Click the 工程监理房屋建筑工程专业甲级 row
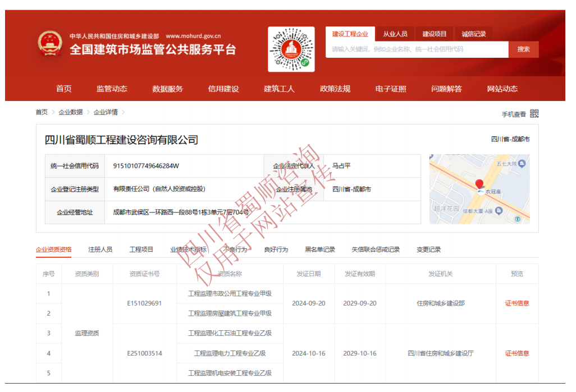Viewport: 576px width, 392px height. coord(230,313)
